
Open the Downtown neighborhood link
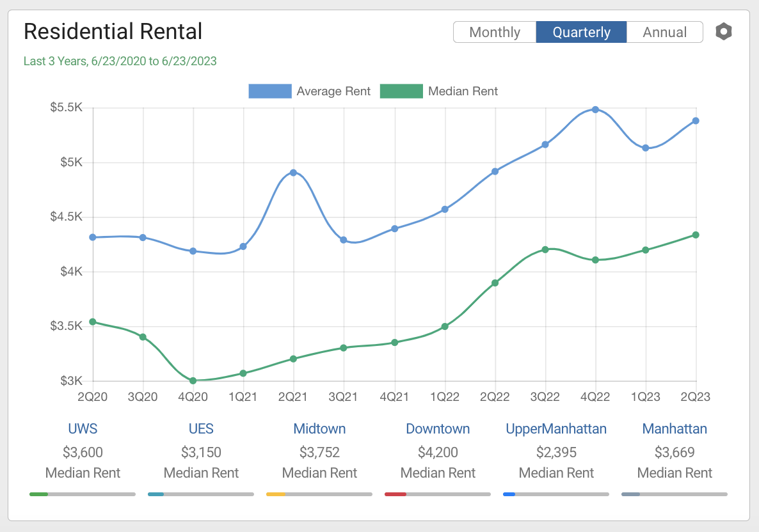click(438, 428)
